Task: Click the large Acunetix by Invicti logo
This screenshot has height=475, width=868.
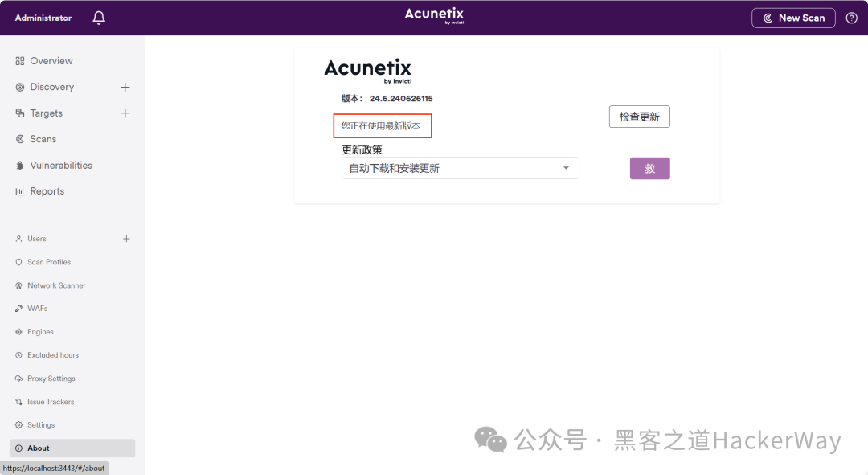Action: [x=368, y=72]
